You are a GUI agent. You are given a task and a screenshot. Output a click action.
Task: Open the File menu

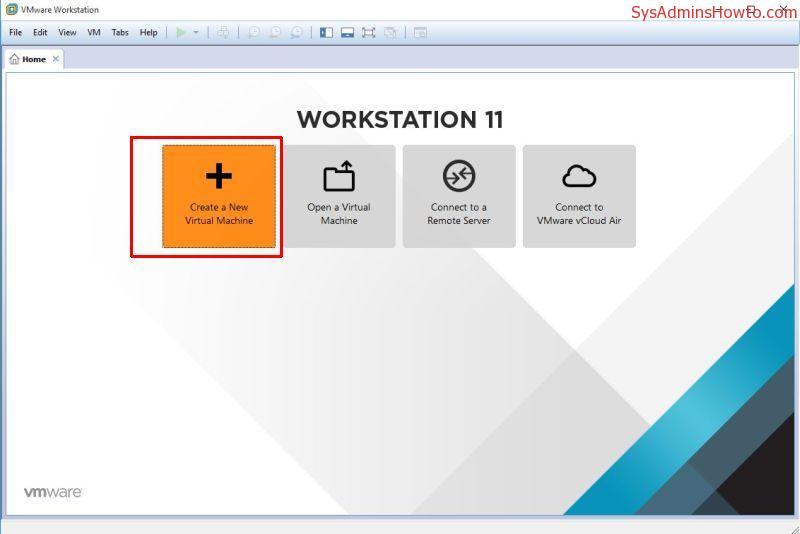click(15, 33)
